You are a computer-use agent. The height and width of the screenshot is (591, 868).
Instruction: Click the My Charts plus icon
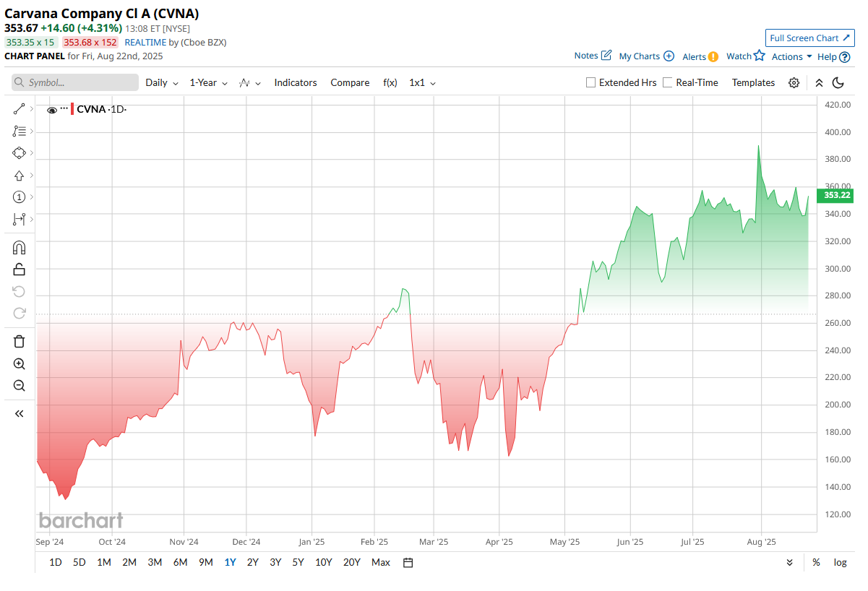[669, 56]
